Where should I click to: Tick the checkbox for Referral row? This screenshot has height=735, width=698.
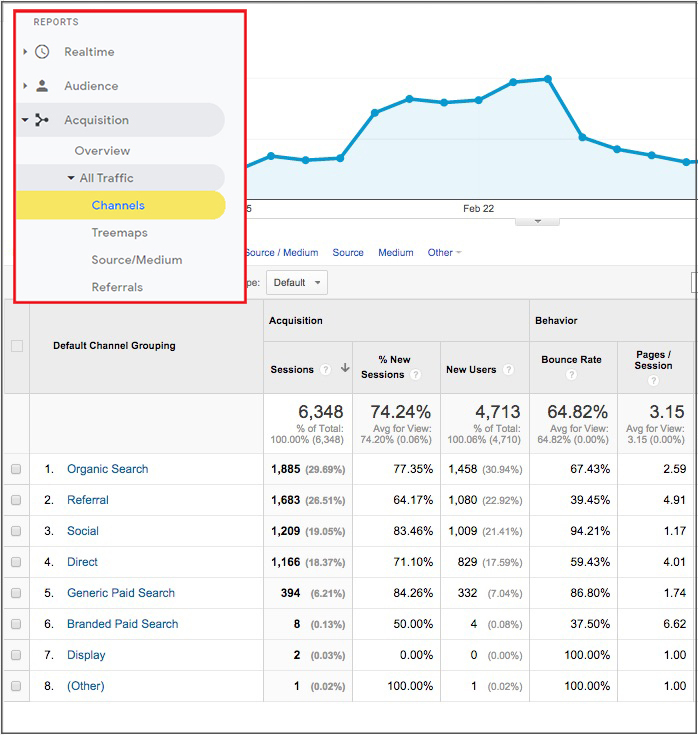click(16, 500)
